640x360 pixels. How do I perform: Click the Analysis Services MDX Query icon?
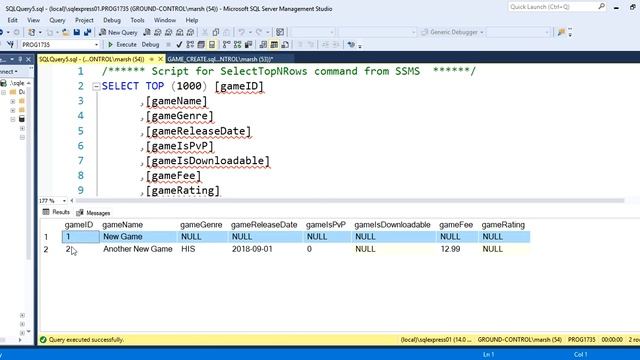[158, 32]
